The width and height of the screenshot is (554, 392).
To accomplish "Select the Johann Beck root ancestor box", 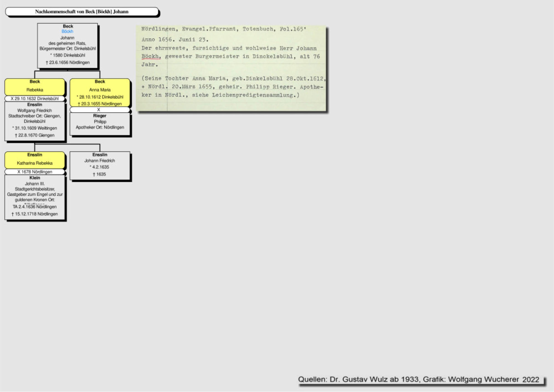I will (x=67, y=46).
